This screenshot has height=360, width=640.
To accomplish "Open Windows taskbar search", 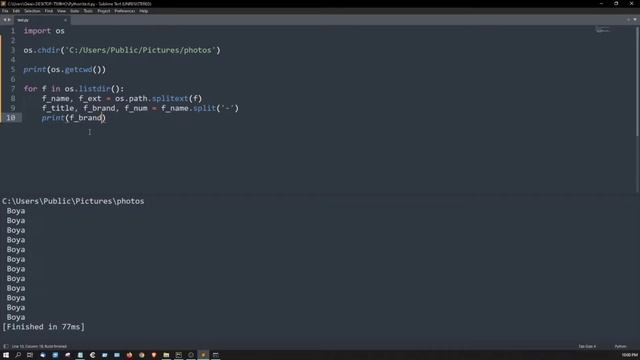I will pyautogui.click(x=18, y=355).
